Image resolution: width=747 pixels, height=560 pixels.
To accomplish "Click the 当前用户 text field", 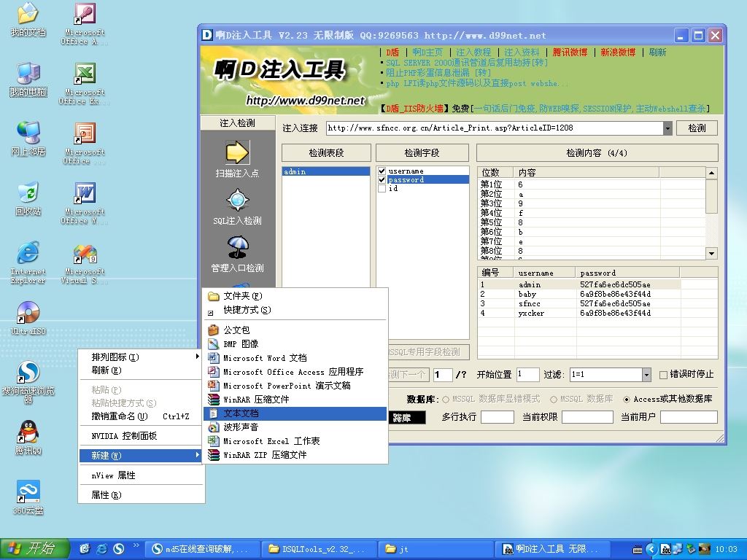I will (x=689, y=417).
